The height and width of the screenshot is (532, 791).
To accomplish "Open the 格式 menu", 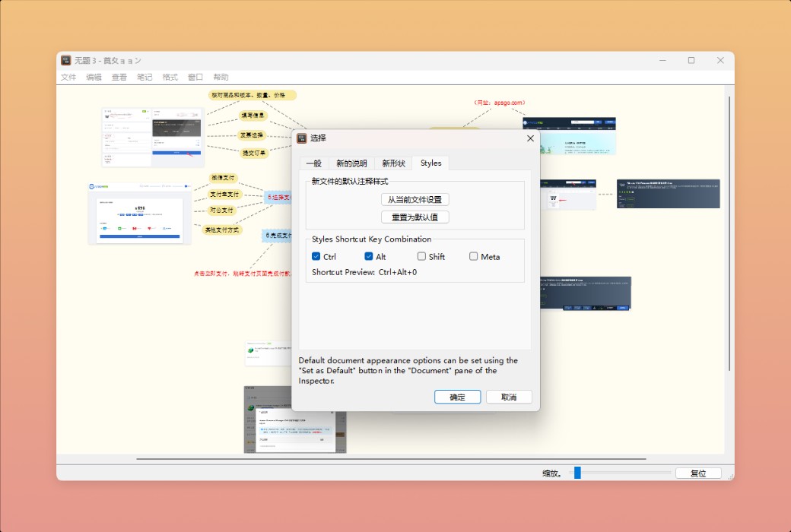I will tap(169, 77).
